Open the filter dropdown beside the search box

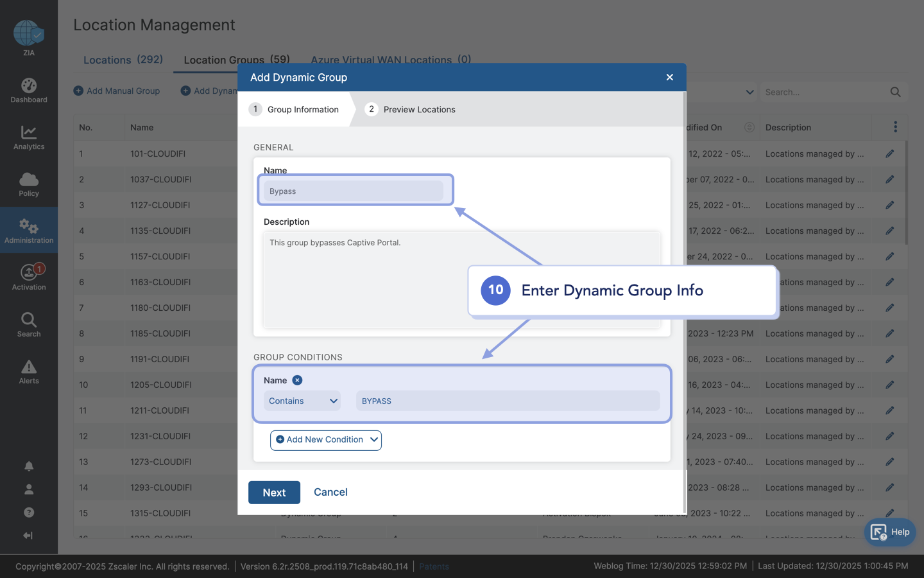tap(749, 92)
